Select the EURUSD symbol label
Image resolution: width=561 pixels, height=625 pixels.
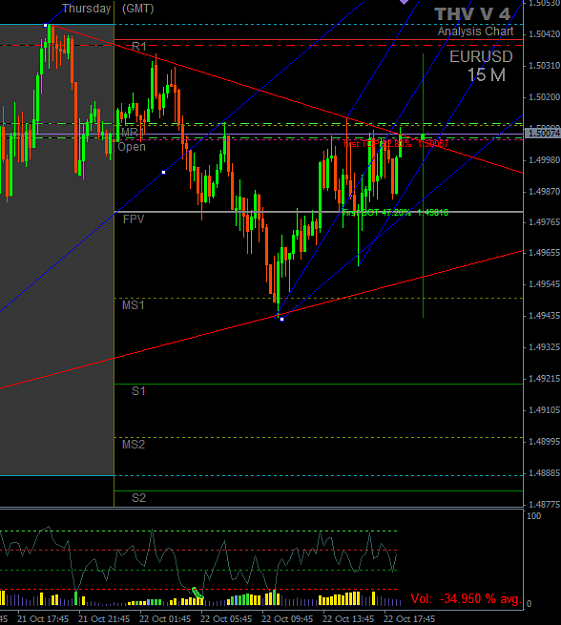(x=481, y=57)
